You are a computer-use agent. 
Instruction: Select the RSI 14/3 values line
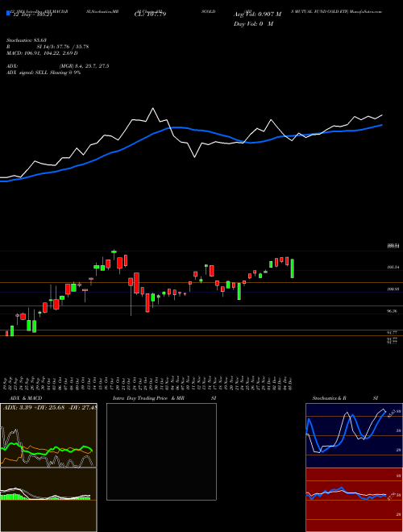tap(48, 47)
